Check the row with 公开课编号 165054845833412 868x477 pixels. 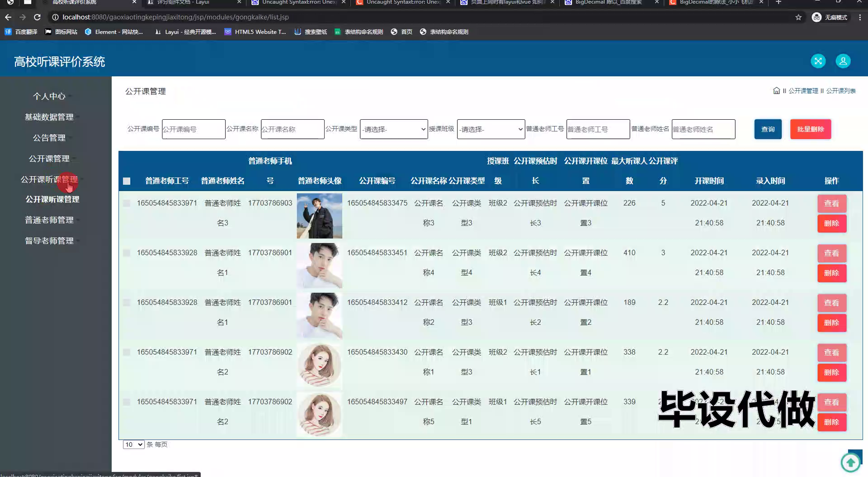coord(127,303)
